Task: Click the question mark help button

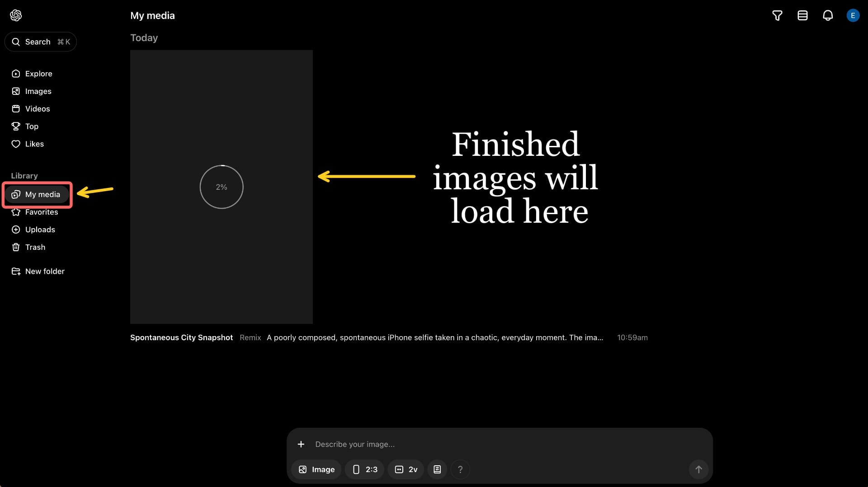Action: point(460,469)
